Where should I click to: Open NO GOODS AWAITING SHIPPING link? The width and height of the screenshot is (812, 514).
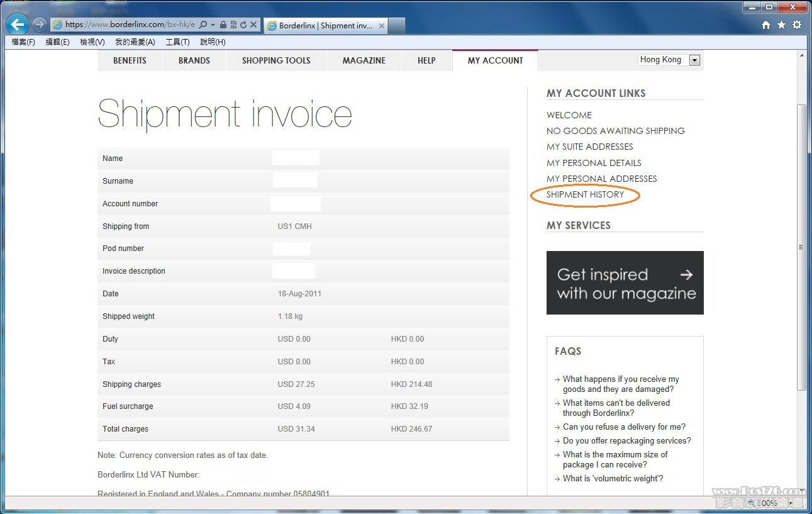point(616,131)
